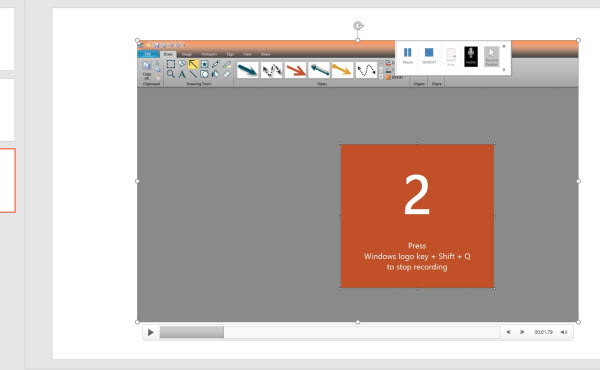The width and height of the screenshot is (600, 370).
Task: Play the inserted screen recording video
Action: (151, 332)
